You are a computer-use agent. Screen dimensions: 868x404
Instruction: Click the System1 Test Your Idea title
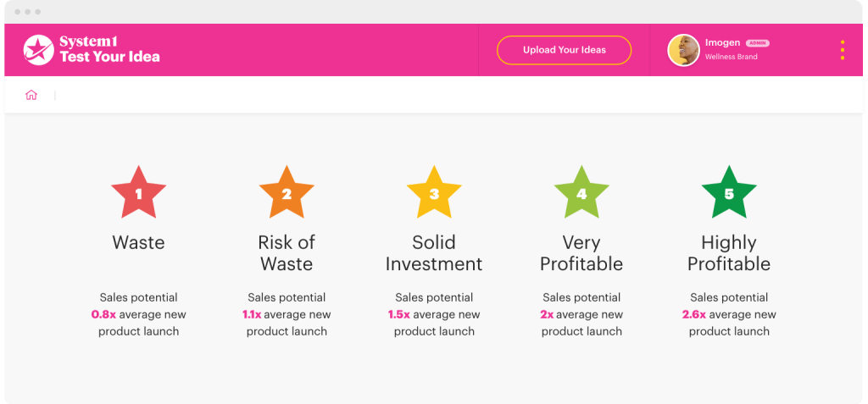(x=109, y=50)
